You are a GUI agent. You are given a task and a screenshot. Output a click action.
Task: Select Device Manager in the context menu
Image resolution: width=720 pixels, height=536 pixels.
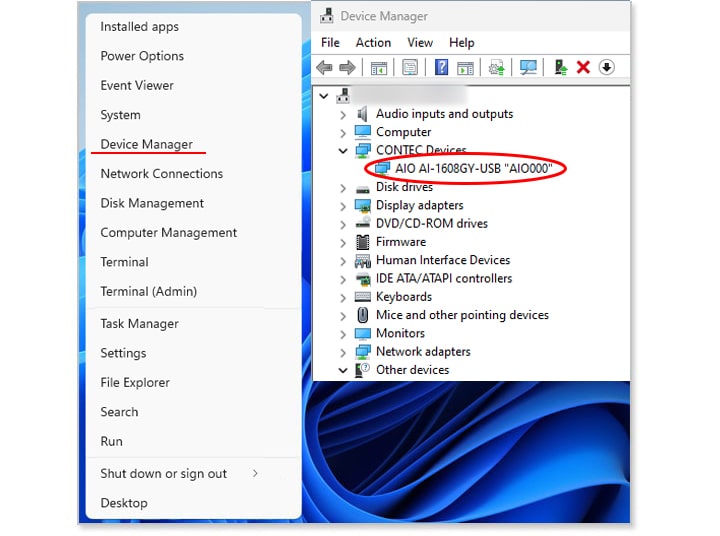[146, 144]
